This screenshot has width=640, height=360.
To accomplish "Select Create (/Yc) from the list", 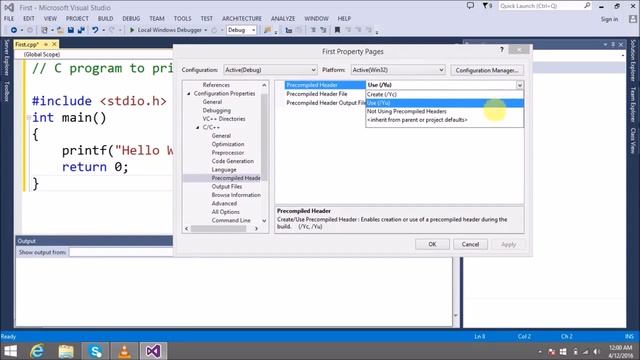I will [x=444, y=94].
